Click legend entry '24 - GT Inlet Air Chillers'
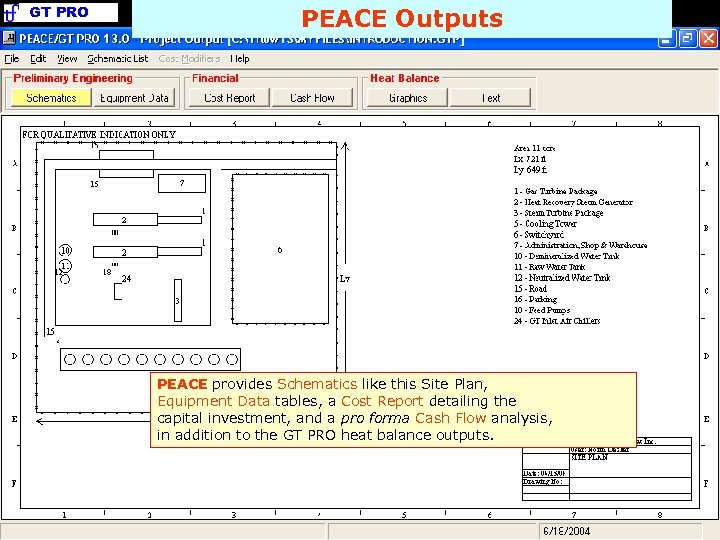This screenshot has width=720, height=540. [557, 321]
